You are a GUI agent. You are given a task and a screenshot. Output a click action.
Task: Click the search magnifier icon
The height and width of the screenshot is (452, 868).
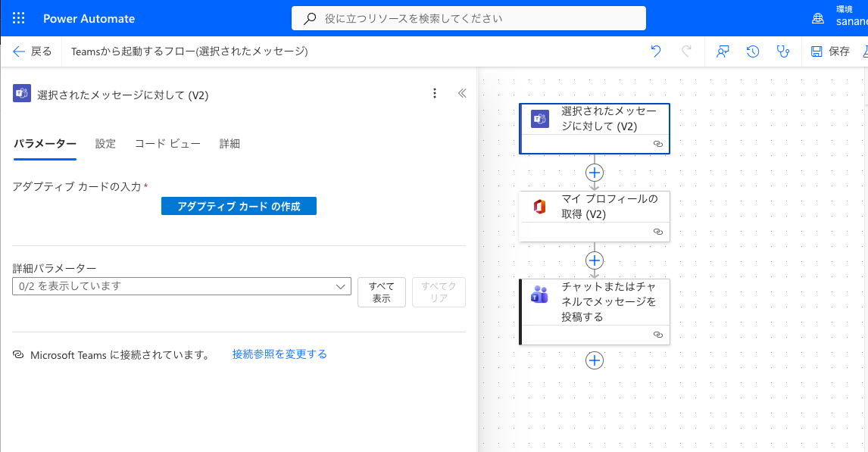[310, 19]
